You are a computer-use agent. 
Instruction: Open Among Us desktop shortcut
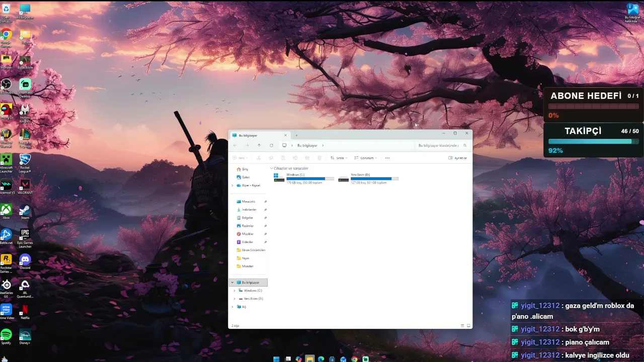click(6, 111)
